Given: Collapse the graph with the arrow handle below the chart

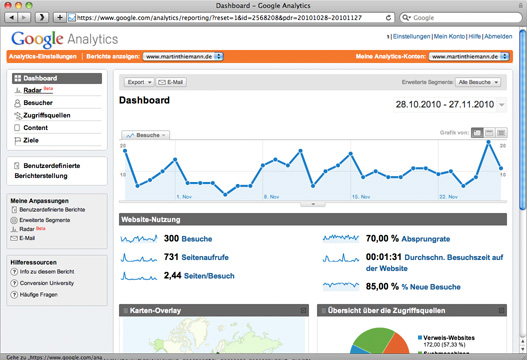Looking at the screenshot, I should coord(313,204).
